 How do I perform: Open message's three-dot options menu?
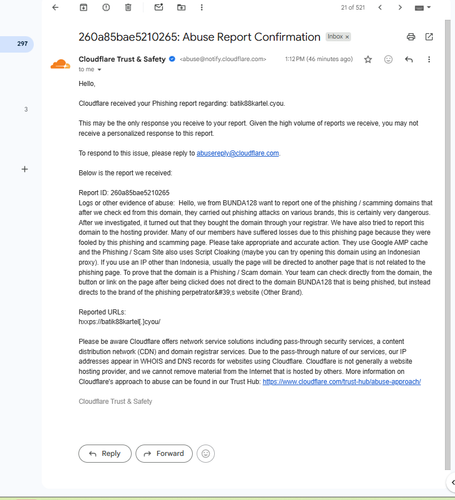click(x=429, y=59)
